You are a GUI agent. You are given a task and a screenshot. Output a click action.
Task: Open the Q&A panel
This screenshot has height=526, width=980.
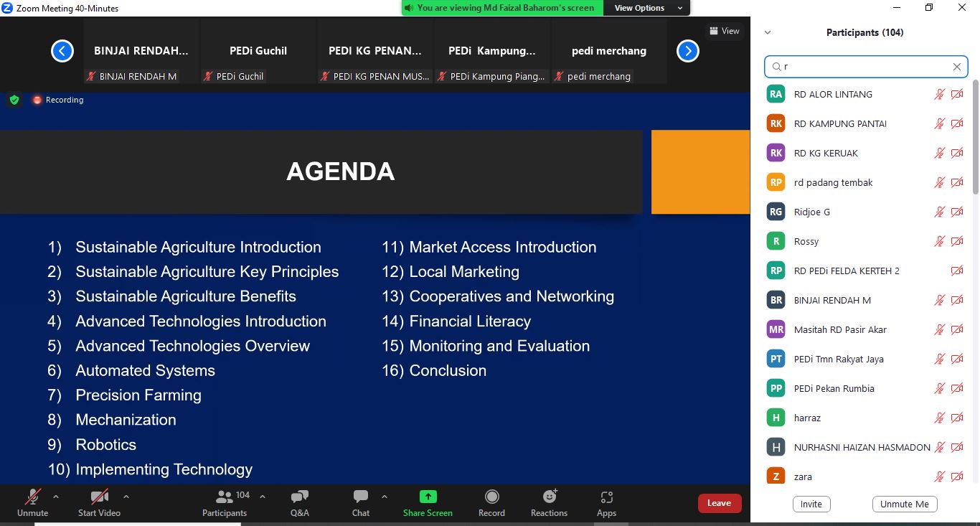tap(300, 502)
